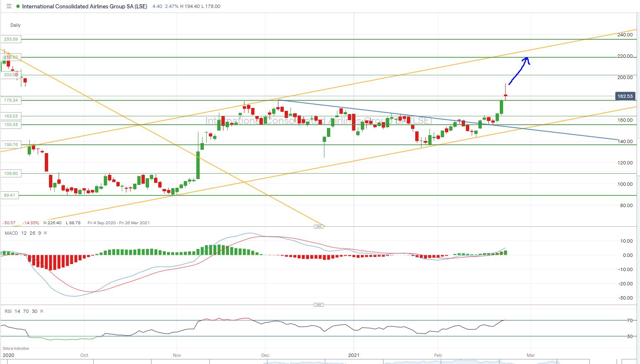The width and height of the screenshot is (640, 364).
Task: Click the green market status dot
Action: pyautogui.click(x=17, y=6)
